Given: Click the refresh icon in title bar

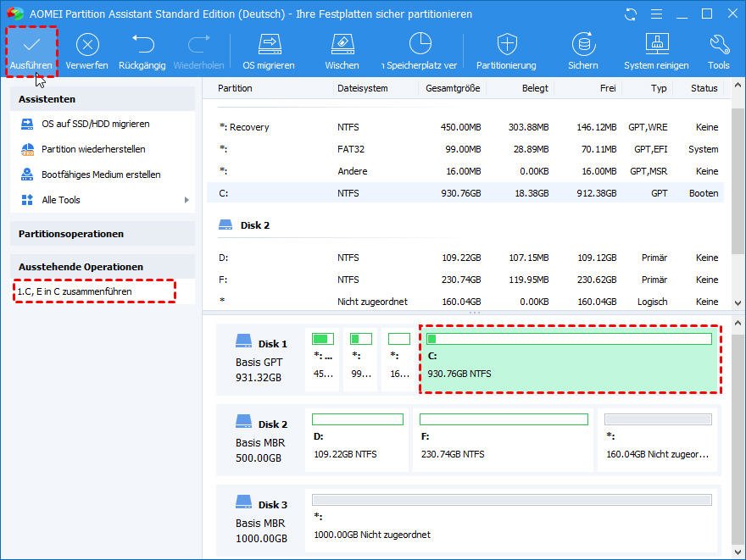Looking at the screenshot, I should point(630,14).
